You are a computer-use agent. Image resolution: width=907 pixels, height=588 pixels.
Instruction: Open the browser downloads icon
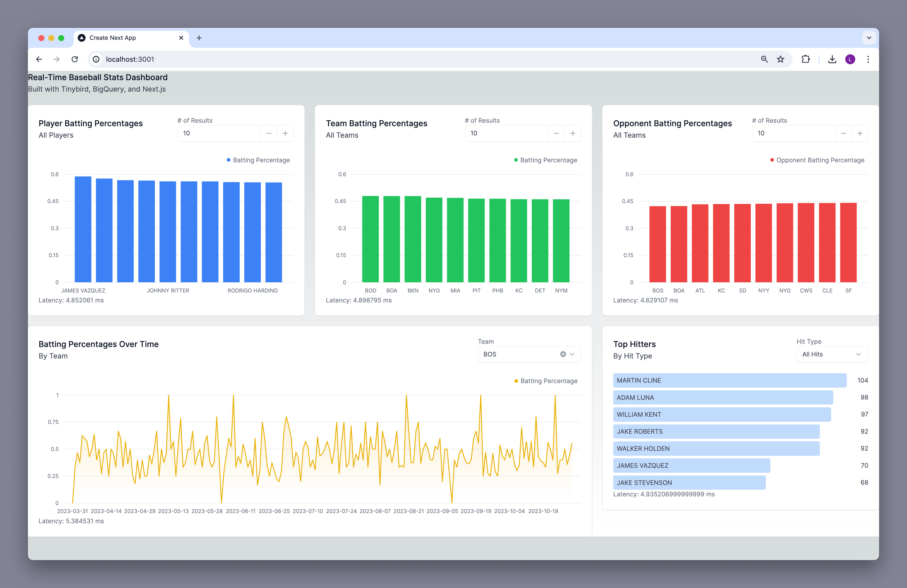pos(832,59)
